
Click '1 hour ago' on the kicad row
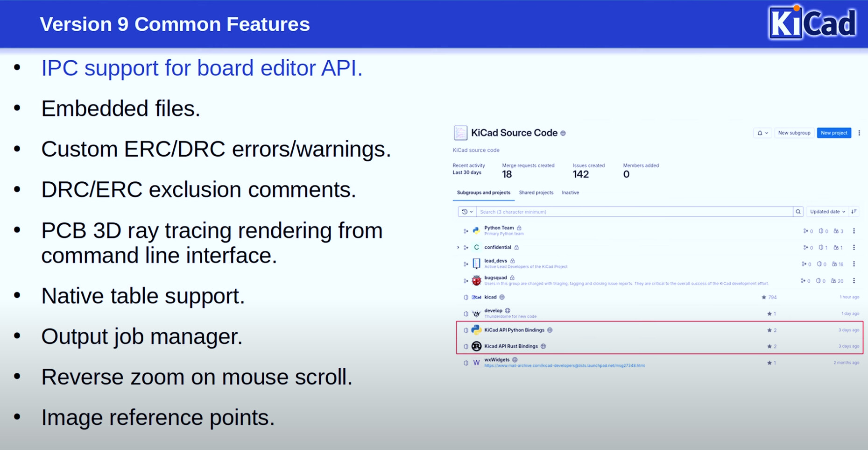pyautogui.click(x=849, y=297)
